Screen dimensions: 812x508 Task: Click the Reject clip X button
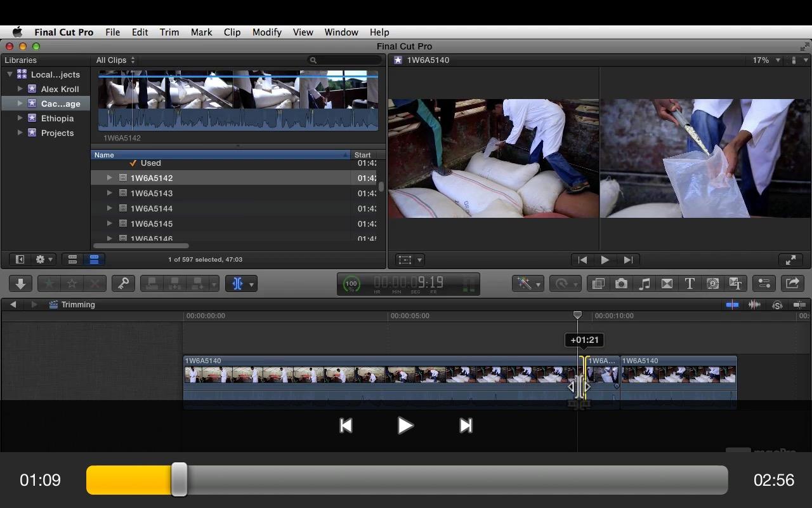click(x=95, y=284)
